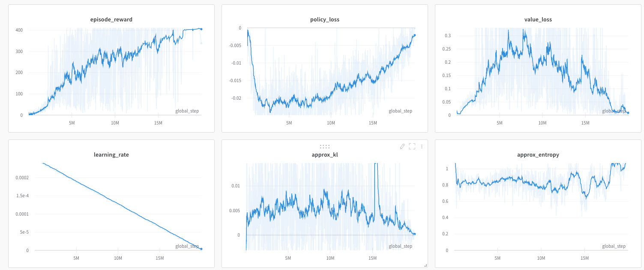Image resolution: width=644 pixels, height=270 pixels.
Task: Click the approx_kl panel corner resize handle
Action: point(425,266)
